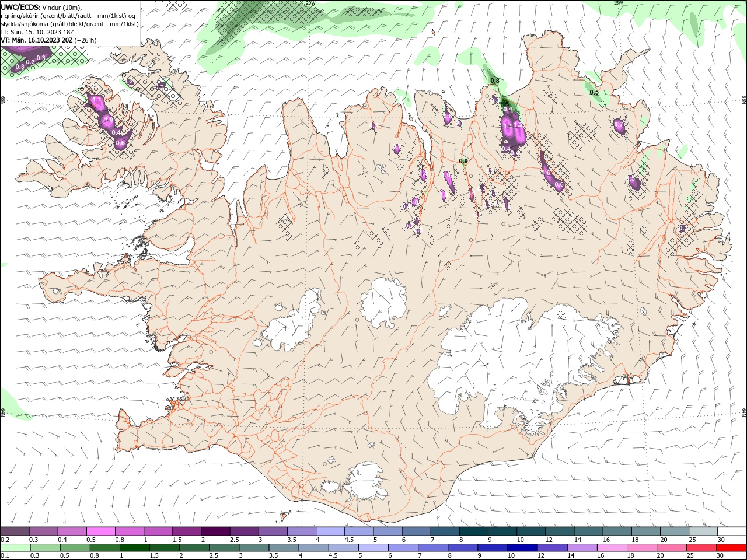Click the 'slydda/snjókoma' legend description line
Screen dimensions: 747x560
(x=69, y=24)
